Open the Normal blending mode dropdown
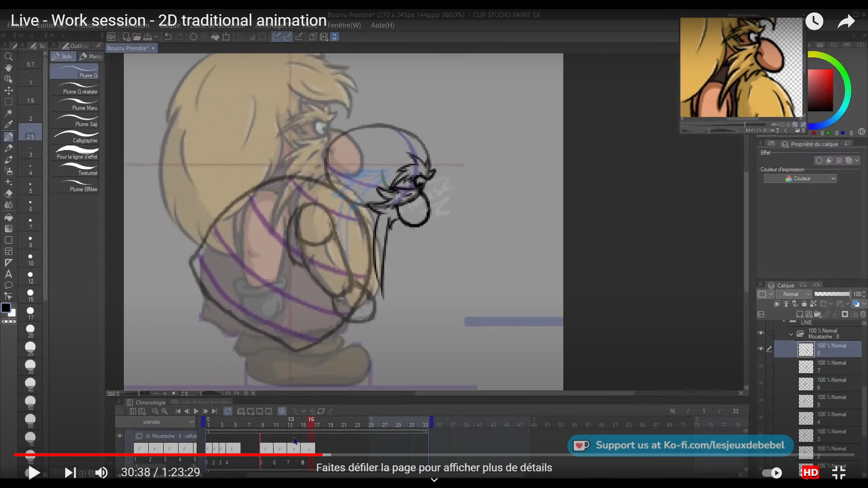This screenshot has height=488, width=868. point(794,294)
